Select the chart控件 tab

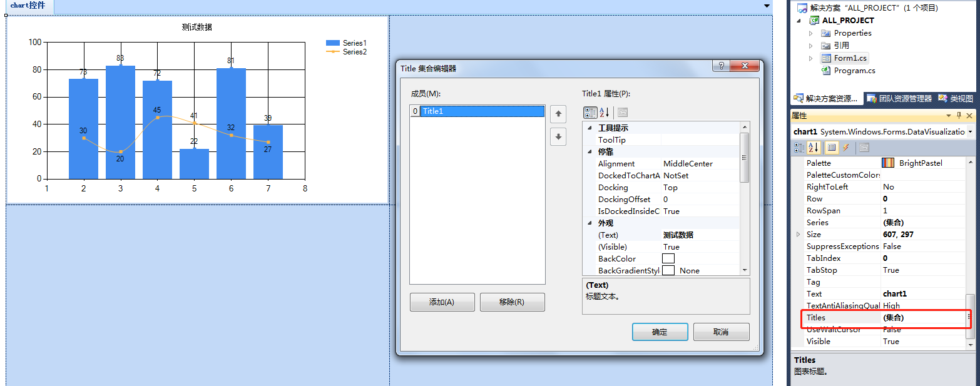tap(28, 6)
